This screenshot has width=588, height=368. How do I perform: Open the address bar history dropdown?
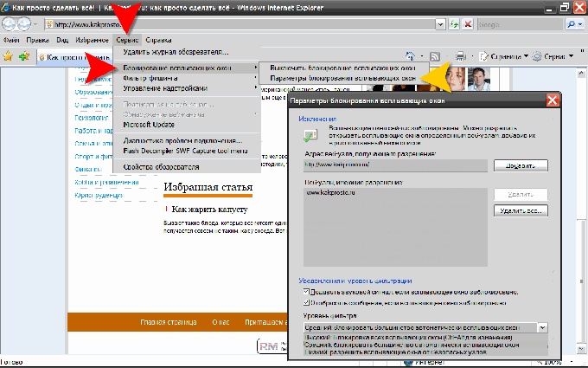pyautogui.click(x=440, y=24)
